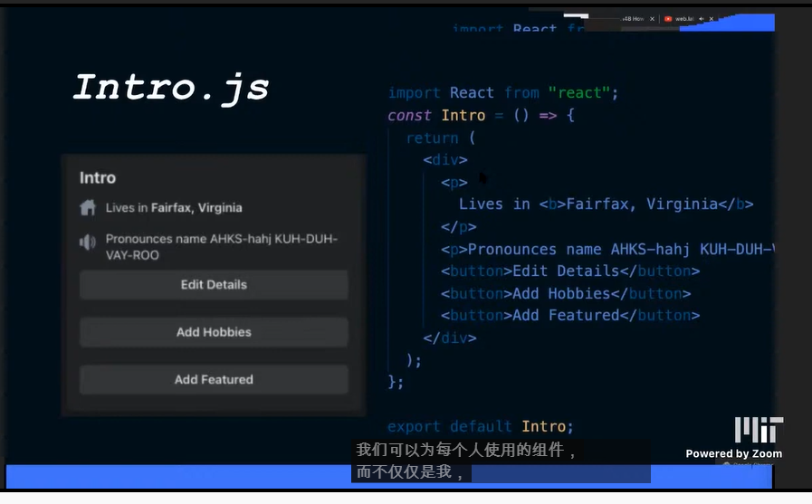Click the speaker icon beside Pronounces name
This screenshot has width=812, height=504.
coord(88,242)
